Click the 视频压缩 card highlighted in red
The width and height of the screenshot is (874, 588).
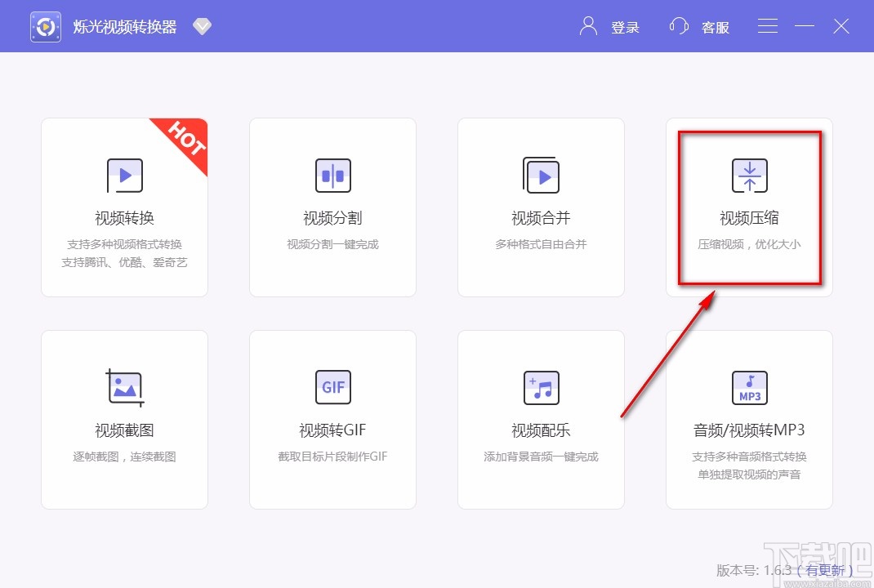pyautogui.click(x=749, y=207)
